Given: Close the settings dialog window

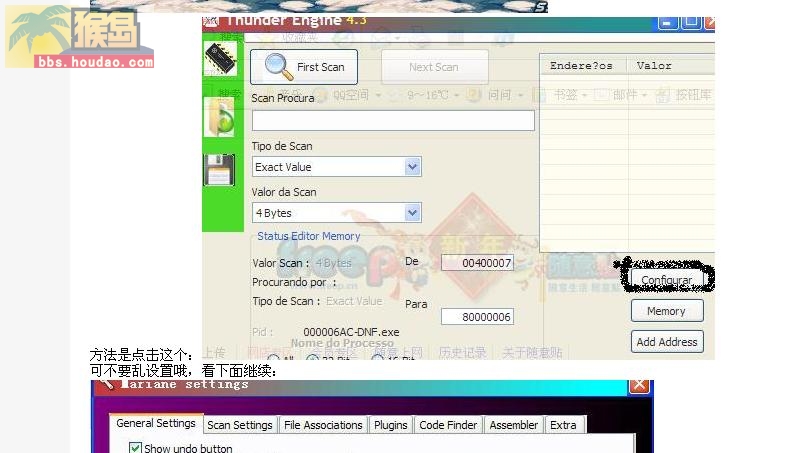Looking at the screenshot, I should pyautogui.click(x=639, y=386).
